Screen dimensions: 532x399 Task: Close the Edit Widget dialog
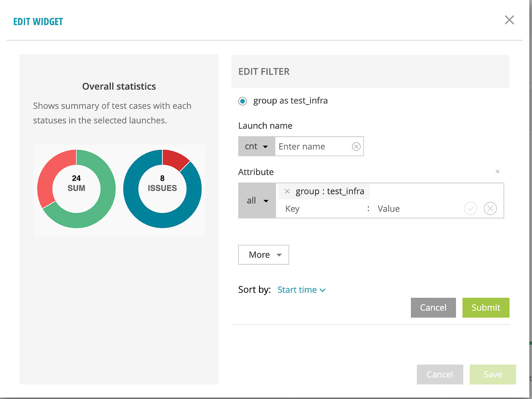click(x=509, y=20)
